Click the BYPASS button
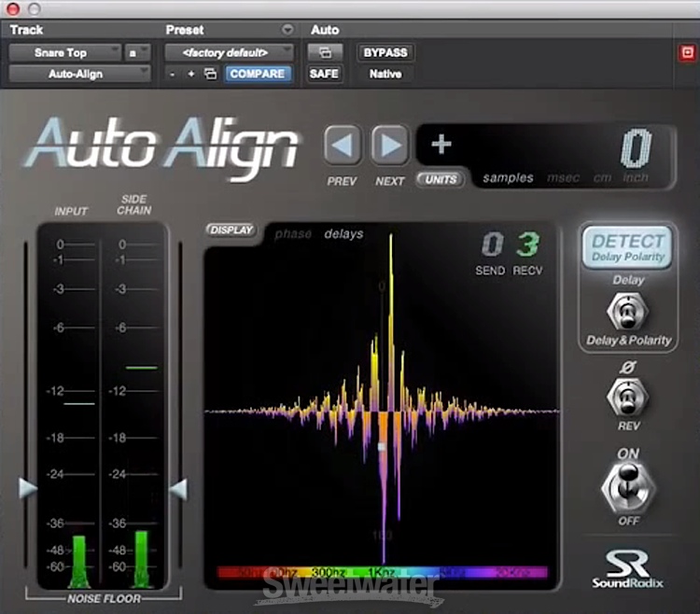Image resolution: width=700 pixels, height=614 pixels. [x=384, y=52]
